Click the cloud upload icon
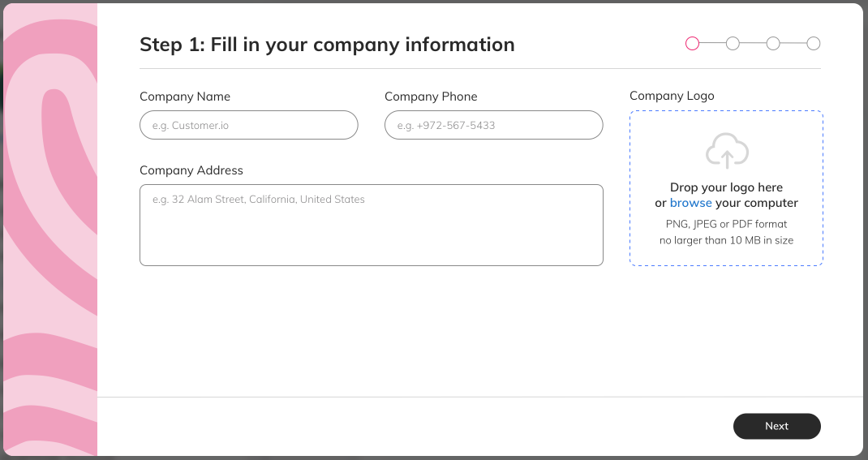Viewport: 868px width, 460px height. [x=727, y=151]
